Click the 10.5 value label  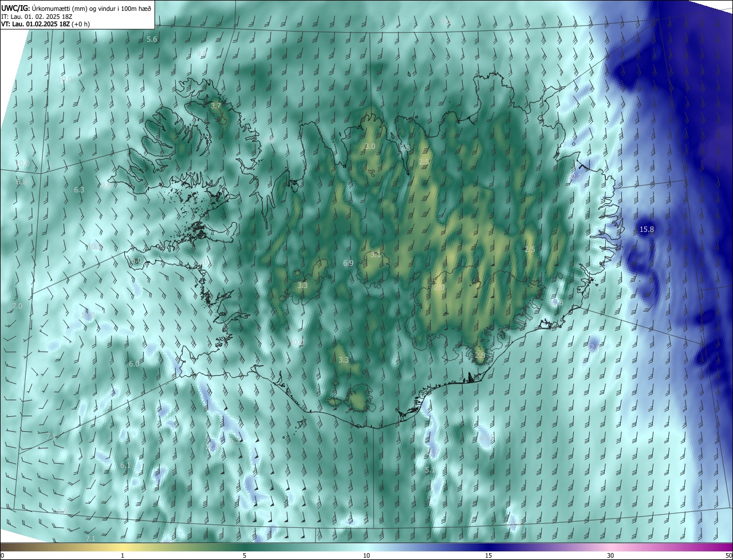(x=93, y=247)
